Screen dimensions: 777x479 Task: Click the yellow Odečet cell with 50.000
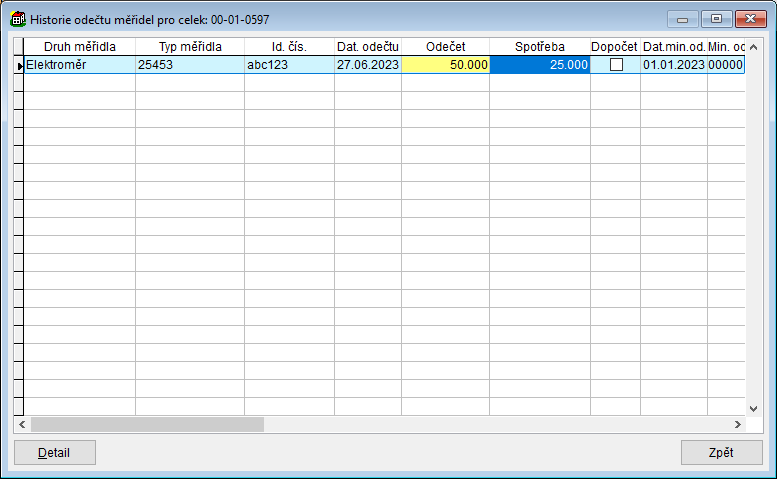[445, 65]
